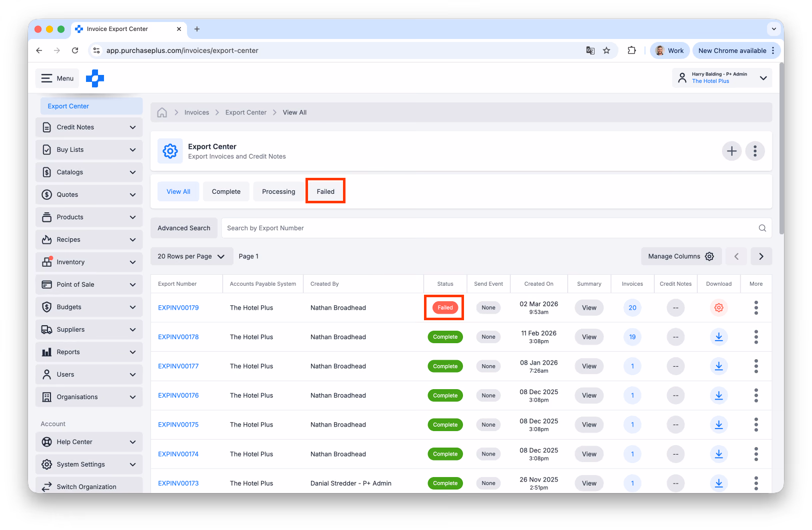
Task: Select Export Center in the sidebar
Action: 91,106
